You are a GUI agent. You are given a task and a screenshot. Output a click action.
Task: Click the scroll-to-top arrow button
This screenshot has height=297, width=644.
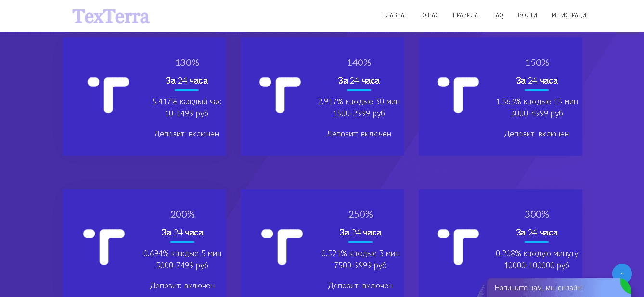622,273
